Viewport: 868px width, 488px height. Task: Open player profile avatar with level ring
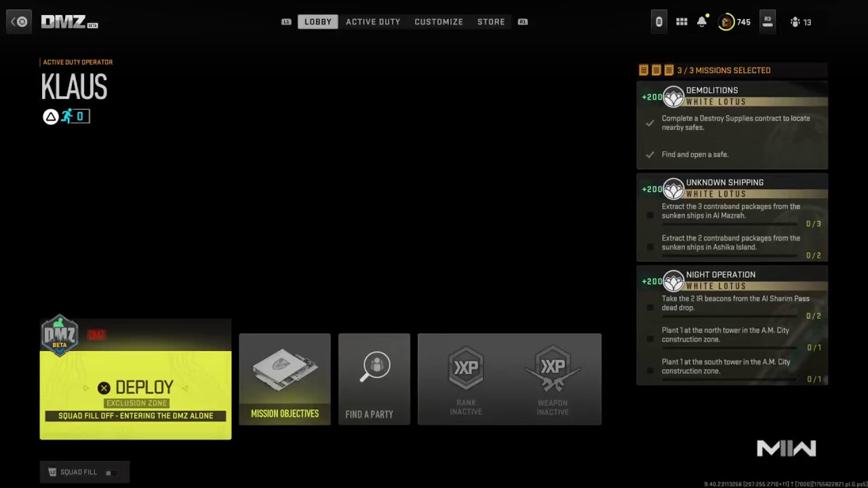tap(726, 22)
